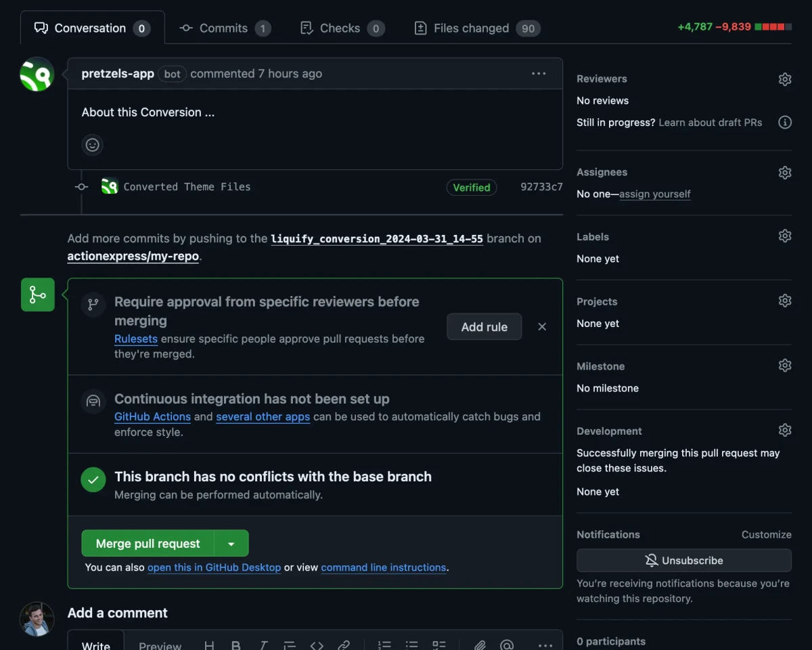Screen dimensions: 812x650
Task: Click the assign yourself link under Assignees
Action: (654, 194)
